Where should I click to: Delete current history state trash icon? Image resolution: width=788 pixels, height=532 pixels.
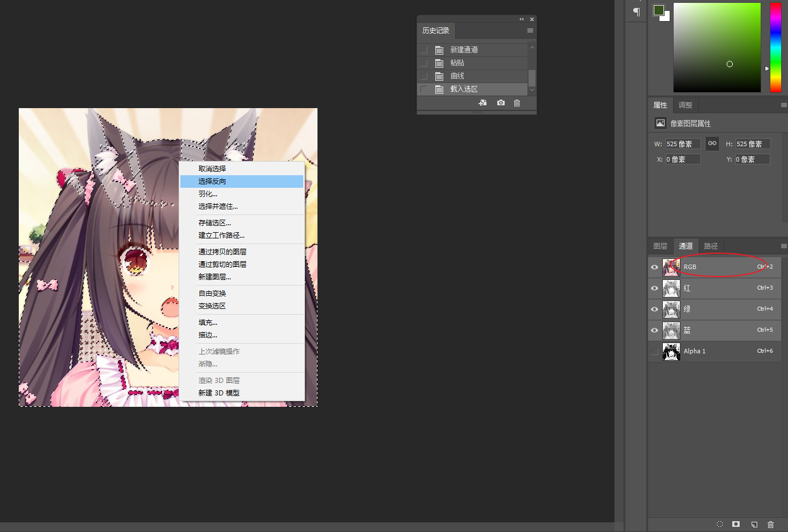coord(517,103)
